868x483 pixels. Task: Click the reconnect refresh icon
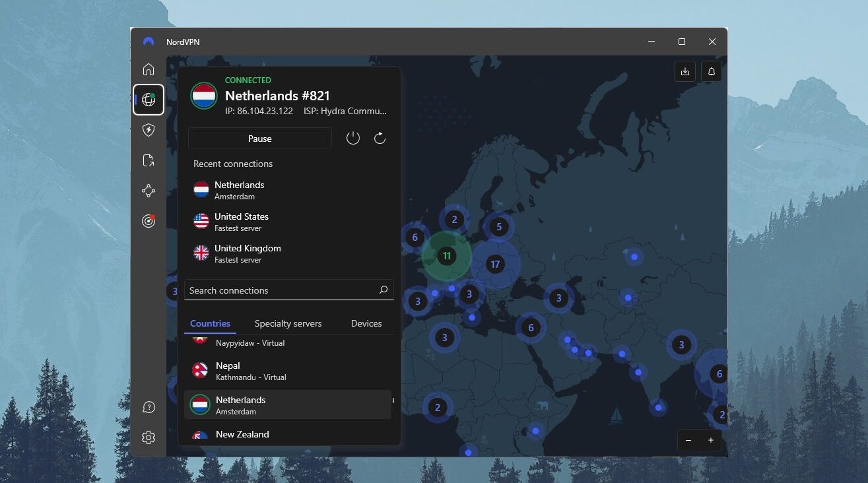pos(380,138)
